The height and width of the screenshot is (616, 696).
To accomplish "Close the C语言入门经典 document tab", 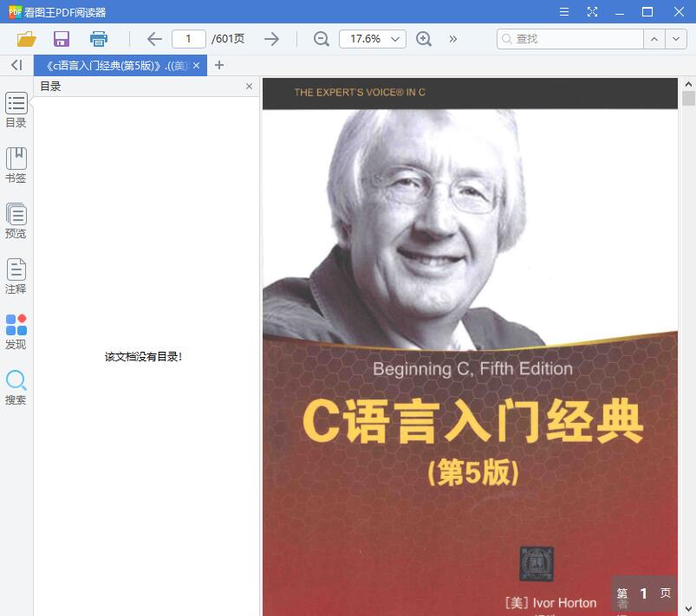I will pos(196,66).
